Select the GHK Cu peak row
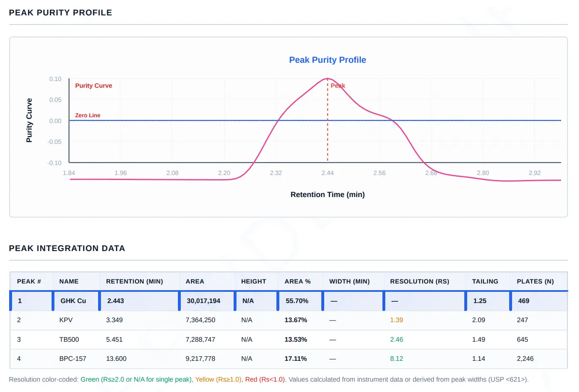579x392 pixels. tap(289, 301)
